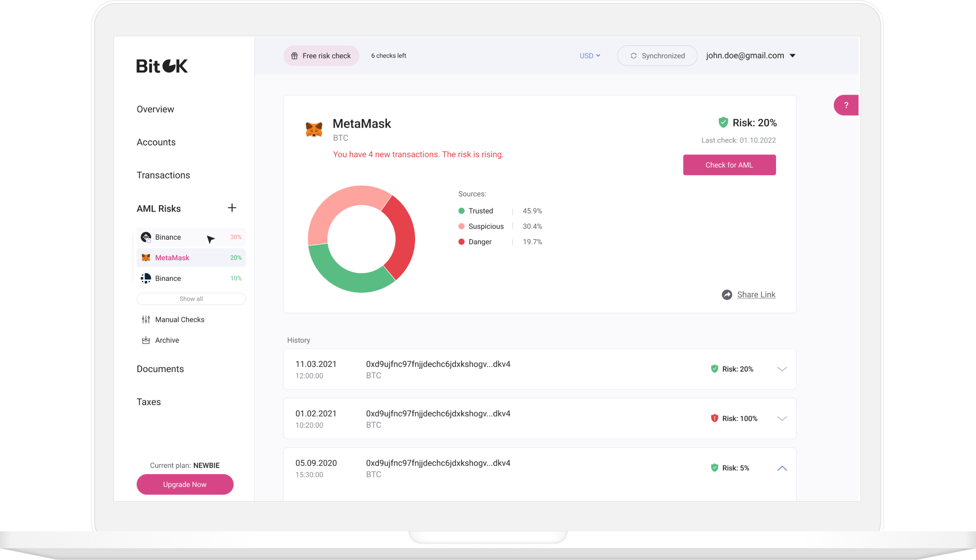This screenshot has width=976, height=560.
Task: Click the MetaMask fox icon
Action: pyautogui.click(x=314, y=129)
